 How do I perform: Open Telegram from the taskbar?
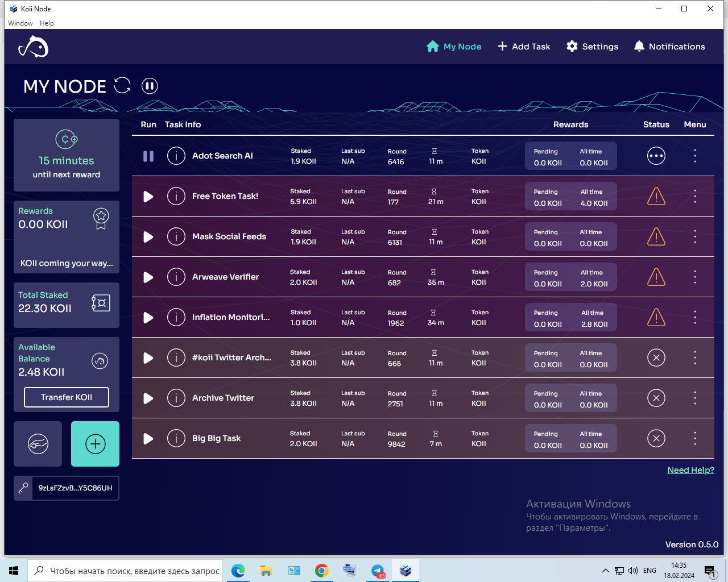point(378,571)
